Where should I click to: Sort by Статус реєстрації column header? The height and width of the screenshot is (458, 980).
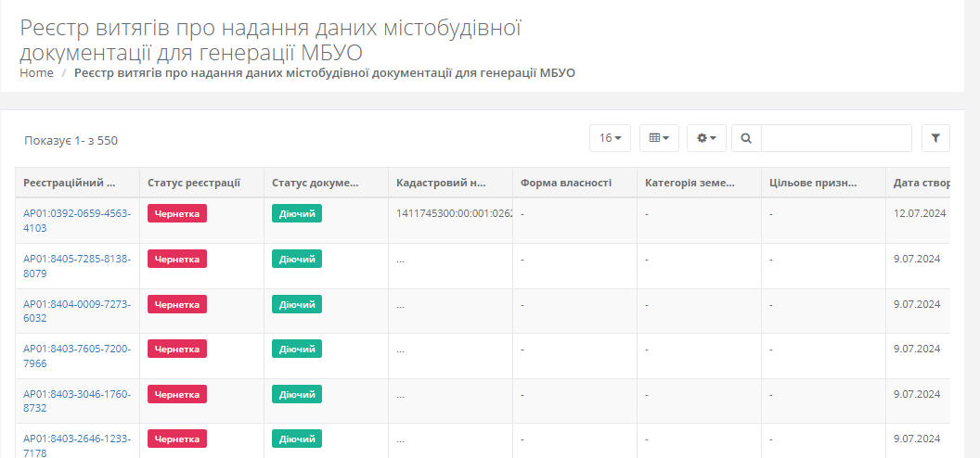click(x=194, y=183)
